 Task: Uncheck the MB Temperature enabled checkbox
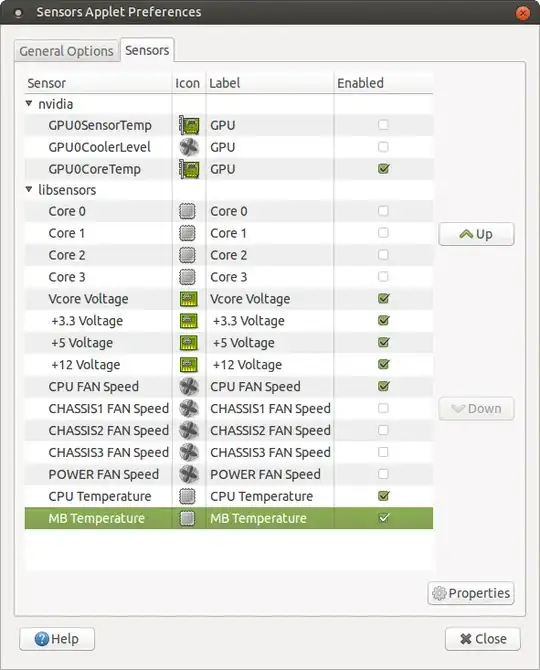tap(383, 517)
